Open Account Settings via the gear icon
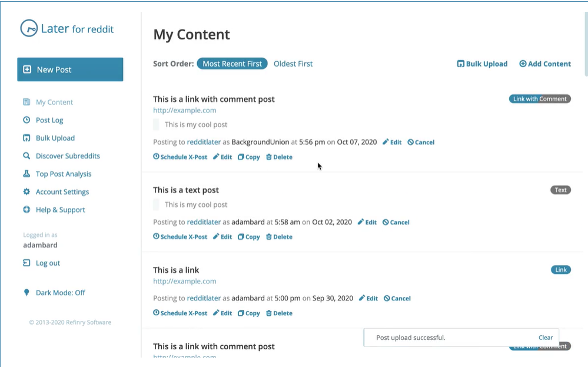 click(26, 192)
